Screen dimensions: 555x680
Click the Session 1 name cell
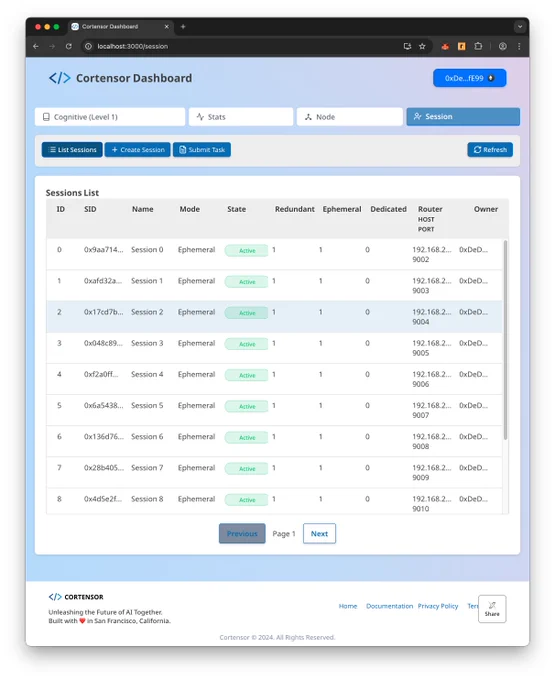pos(147,281)
